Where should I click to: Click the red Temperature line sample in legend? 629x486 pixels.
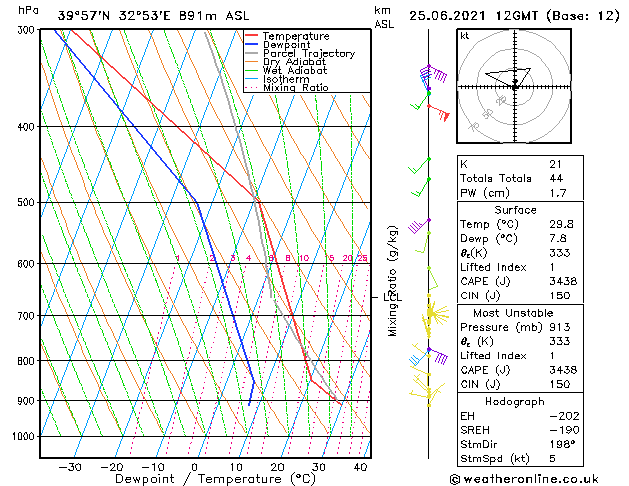(251, 36)
